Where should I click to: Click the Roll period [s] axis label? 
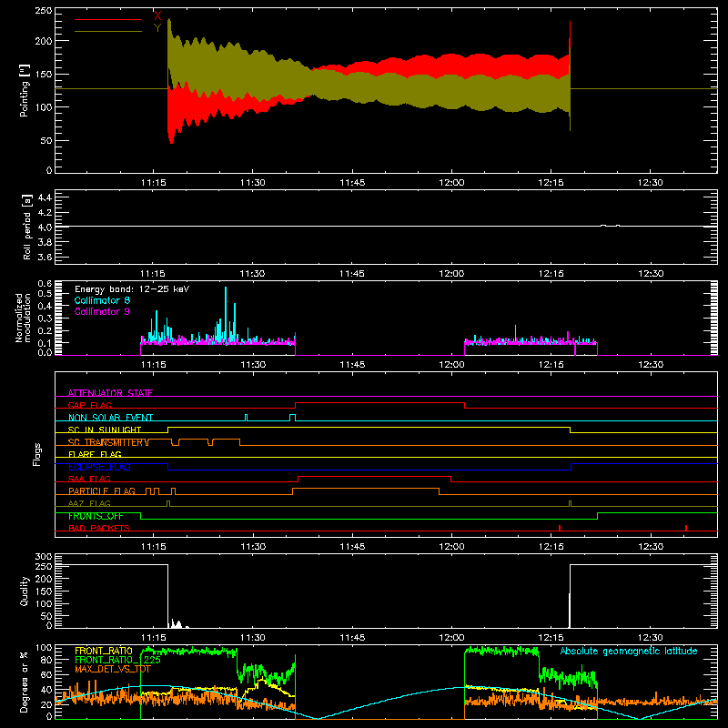(x=26, y=227)
